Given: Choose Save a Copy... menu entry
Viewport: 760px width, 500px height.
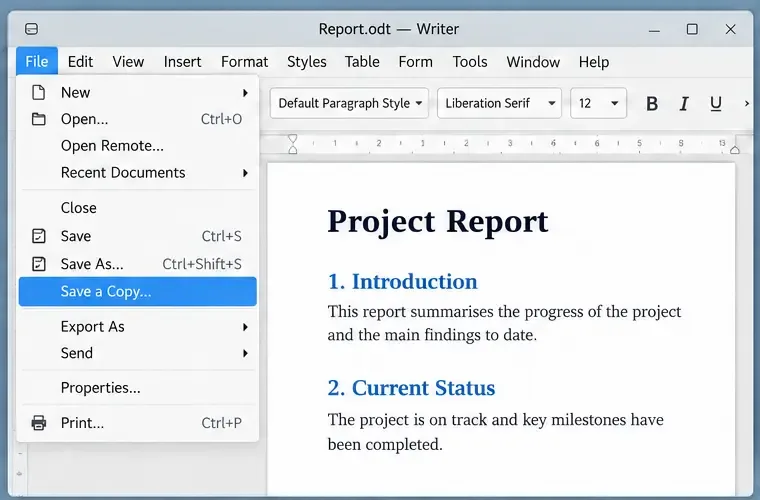Looking at the screenshot, I should coord(138,292).
